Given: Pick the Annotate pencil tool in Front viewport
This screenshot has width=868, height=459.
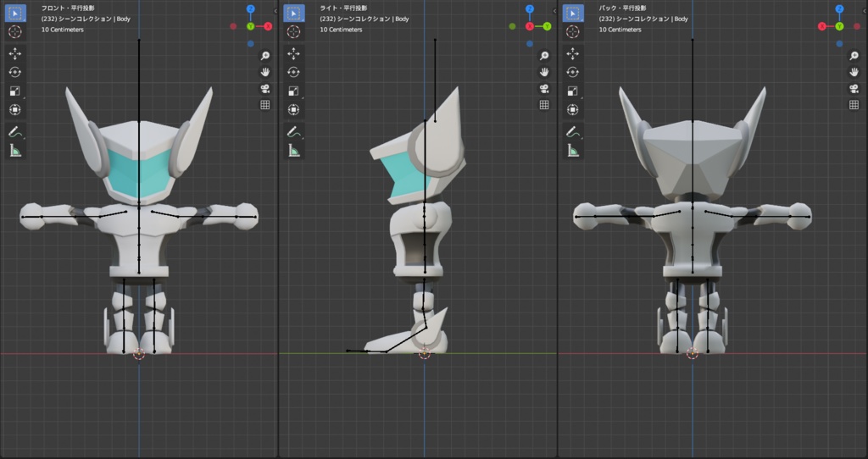Looking at the screenshot, I should click(15, 131).
